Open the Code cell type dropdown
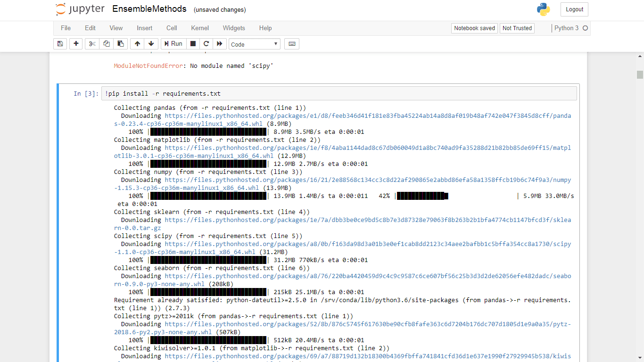Viewport: 644px width, 362px height. pyautogui.click(x=254, y=44)
